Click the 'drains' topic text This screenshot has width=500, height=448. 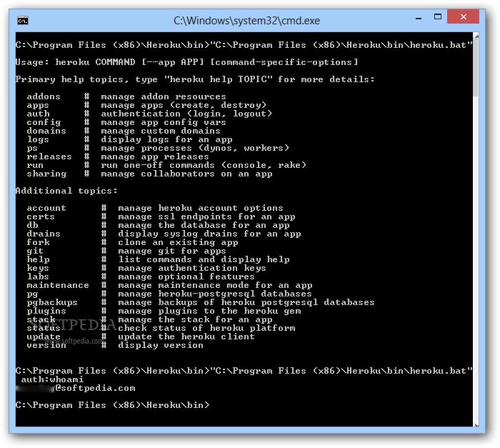point(44,234)
